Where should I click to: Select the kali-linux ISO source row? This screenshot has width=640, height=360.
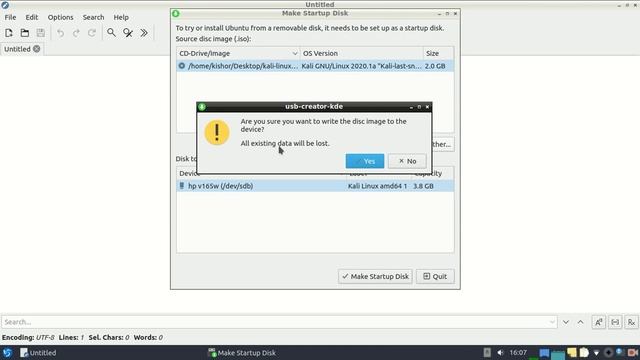(315, 66)
